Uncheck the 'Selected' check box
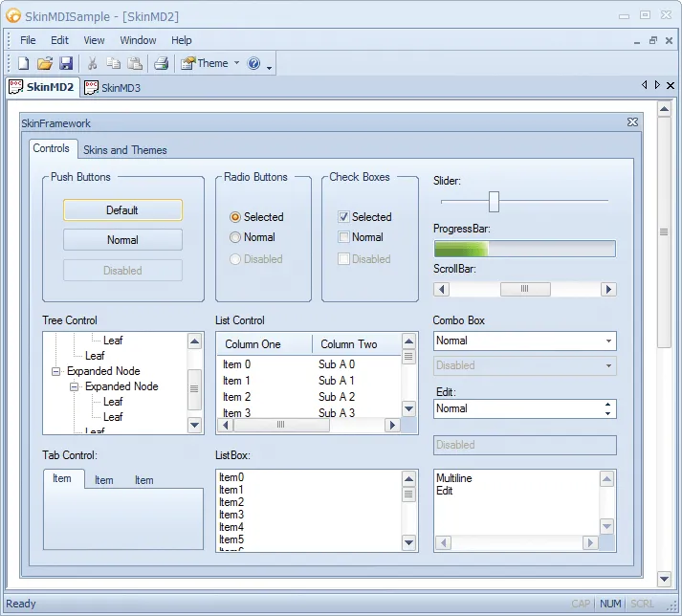 point(343,216)
